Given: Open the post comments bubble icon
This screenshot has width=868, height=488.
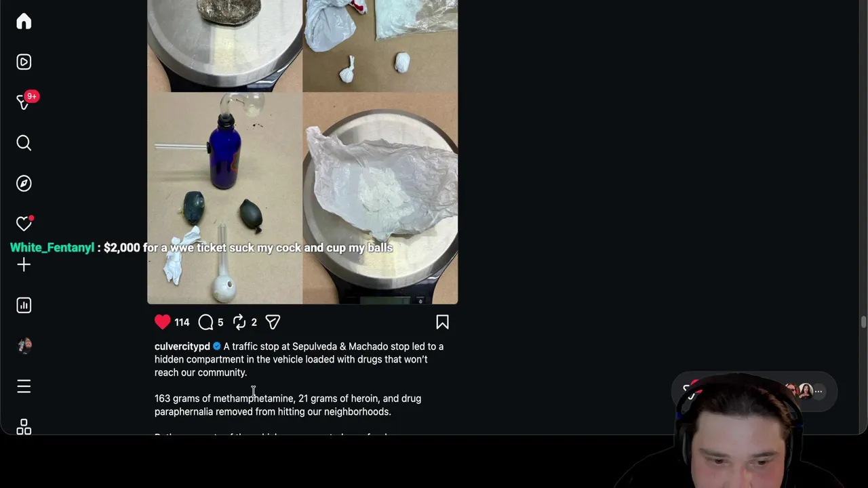Looking at the screenshot, I should point(205,322).
